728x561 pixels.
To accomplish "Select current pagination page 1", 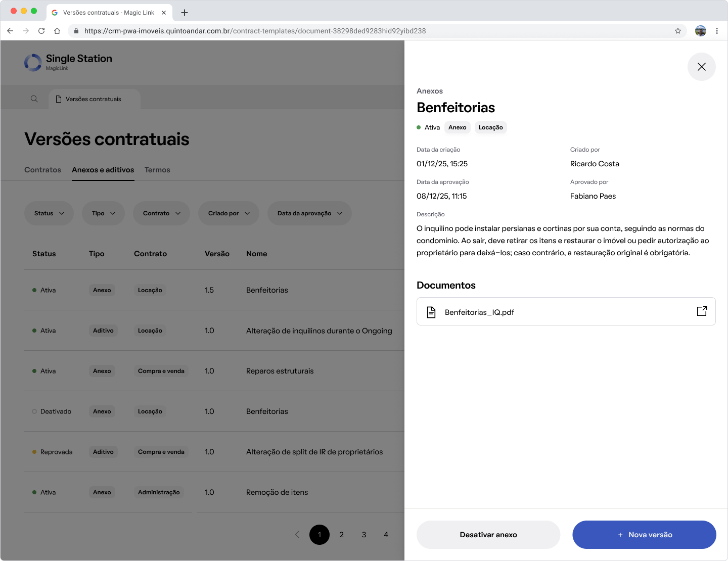I will [x=320, y=535].
